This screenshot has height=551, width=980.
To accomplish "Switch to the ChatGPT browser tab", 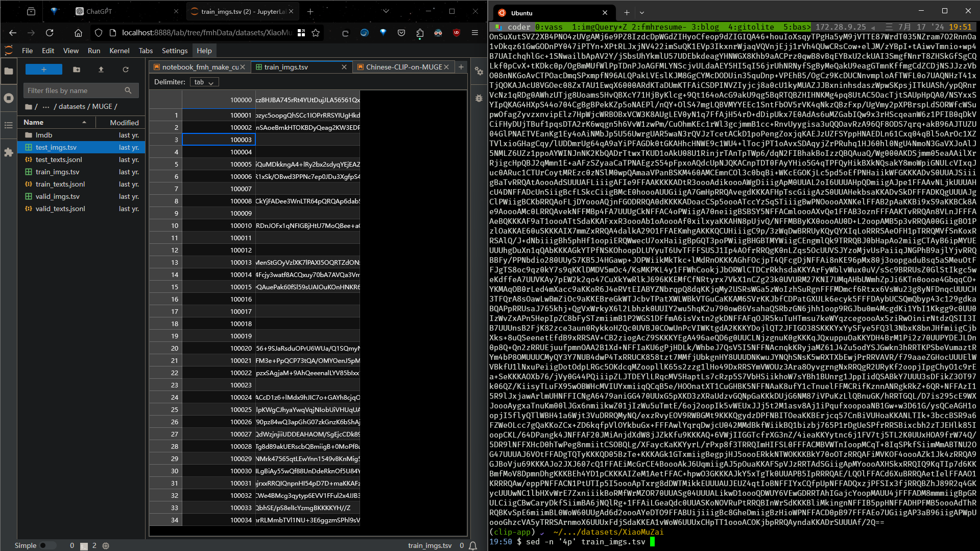I will pyautogui.click(x=126, y=11).
